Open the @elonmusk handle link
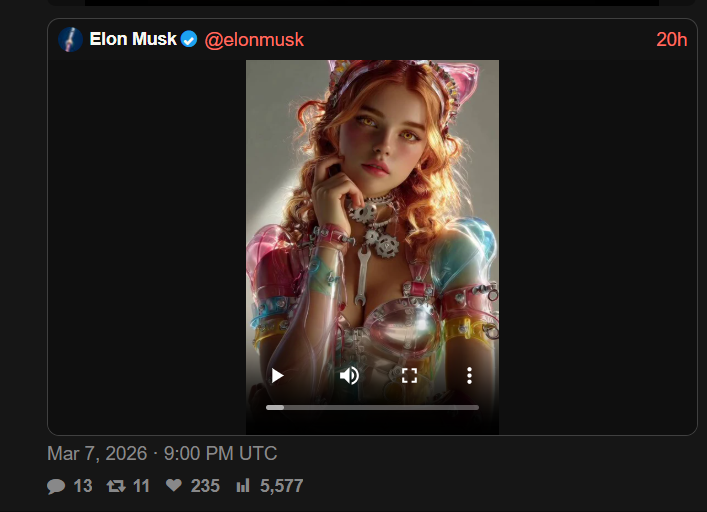 254,40
